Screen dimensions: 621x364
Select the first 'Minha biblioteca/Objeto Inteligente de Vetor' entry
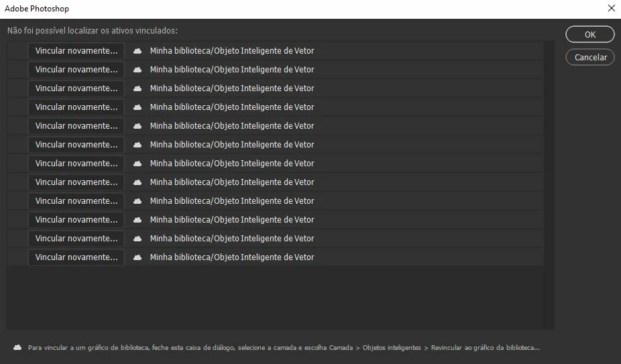pos(232,51)
